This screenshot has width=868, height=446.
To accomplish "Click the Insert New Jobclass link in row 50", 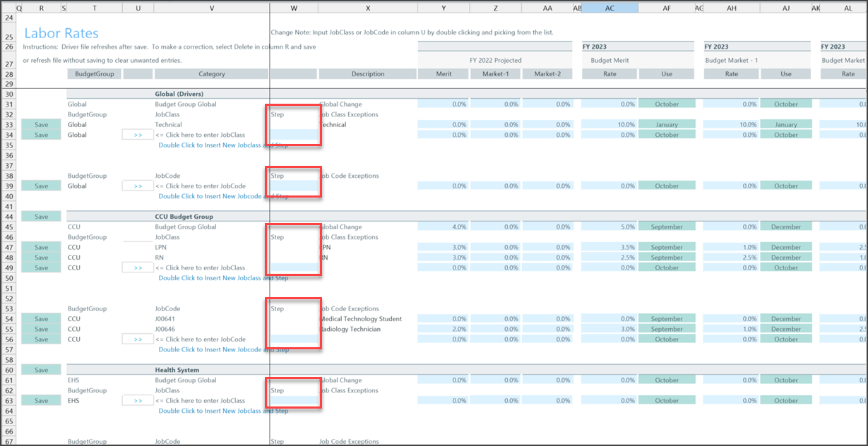I will [223, 278].
